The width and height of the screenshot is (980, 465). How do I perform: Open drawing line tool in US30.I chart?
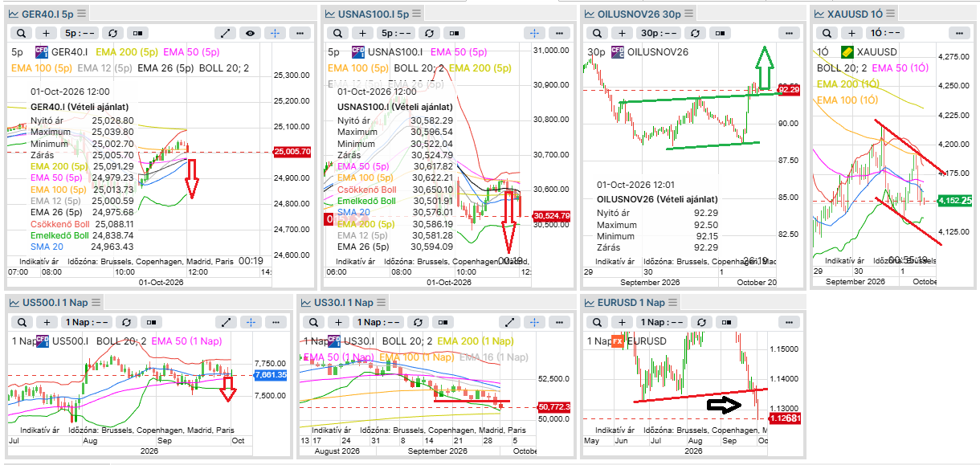point(509,322)
